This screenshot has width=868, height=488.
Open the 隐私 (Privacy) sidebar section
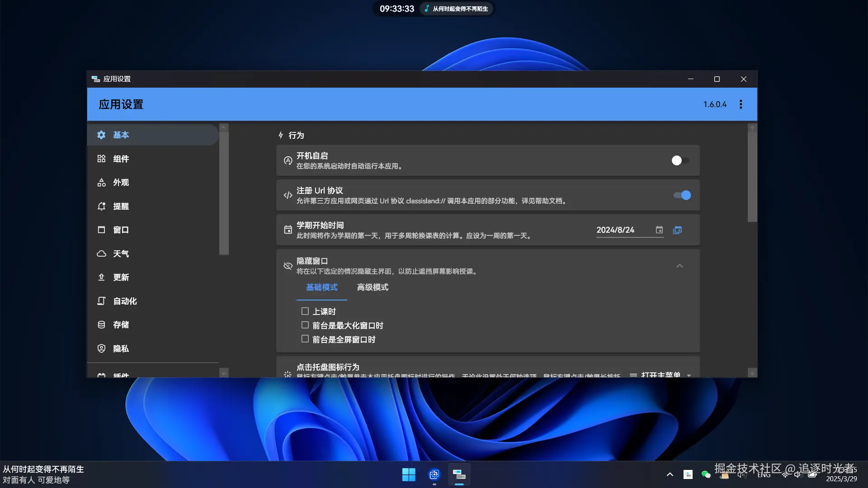point(121,348)
